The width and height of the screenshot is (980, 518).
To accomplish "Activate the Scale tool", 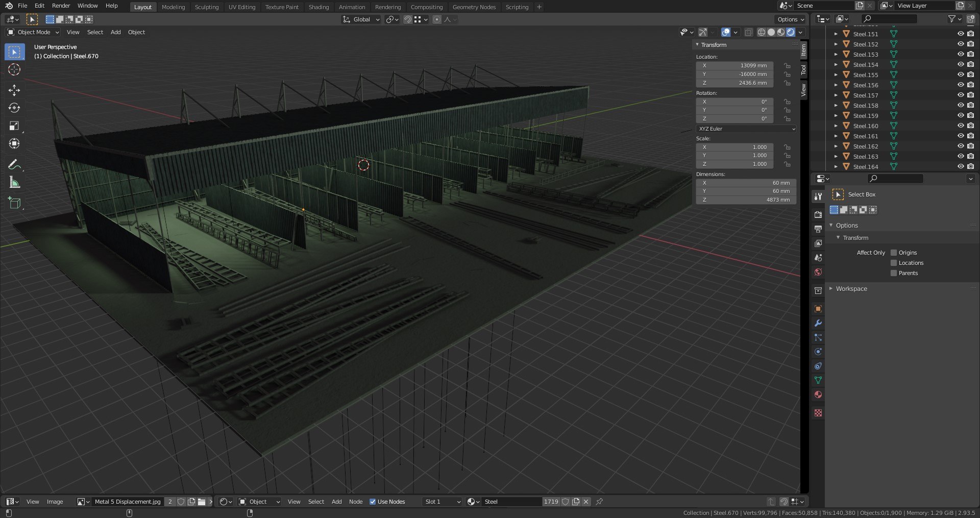I will tap(14, 126).
